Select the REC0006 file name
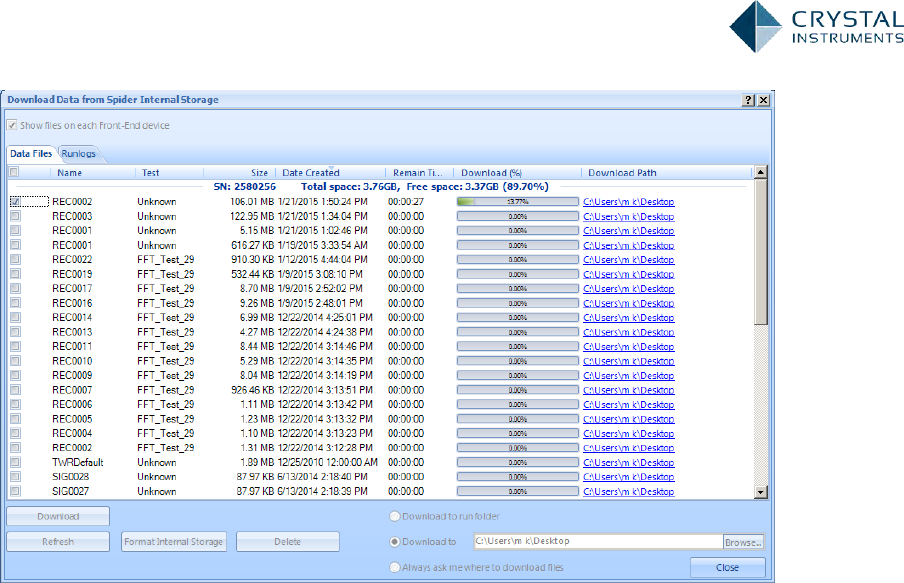This screenshot has height=583, width=904. 72,404
